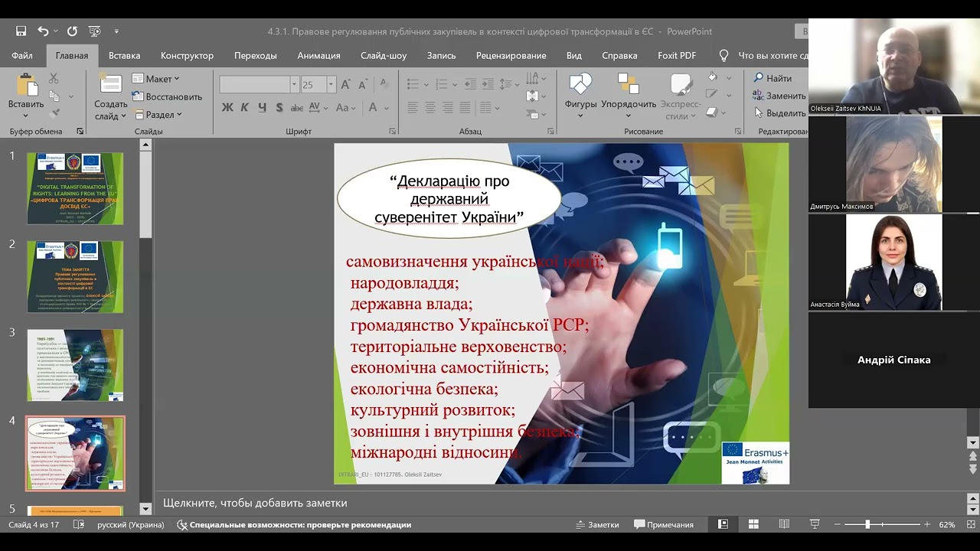Click the Примечания comments button
The image size is (980, 551).
(663, 524)
